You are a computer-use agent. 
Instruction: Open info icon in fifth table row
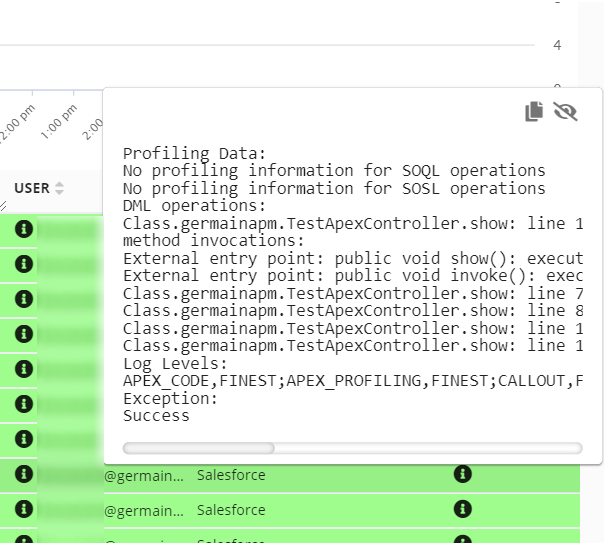(x=24, y=369)
